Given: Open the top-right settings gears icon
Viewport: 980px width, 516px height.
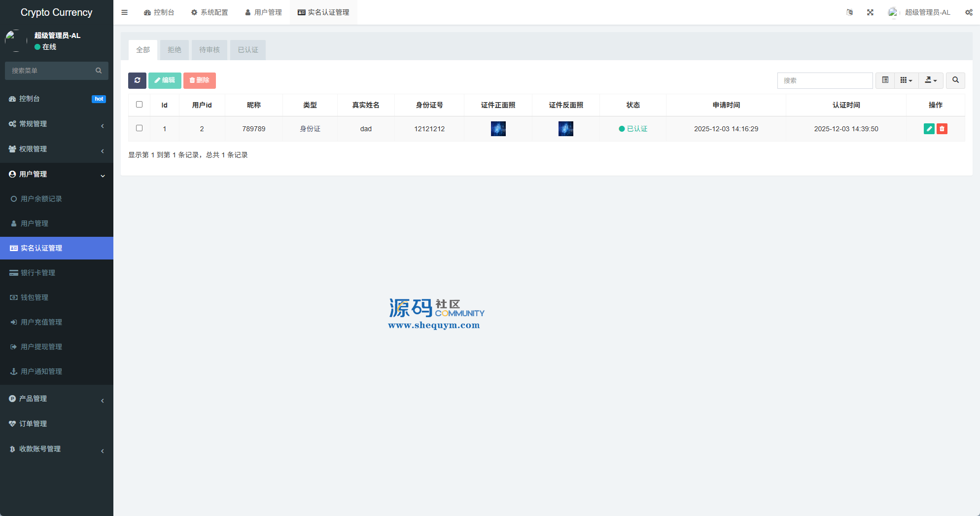Looking at the screenshot, I should [969, 12].
